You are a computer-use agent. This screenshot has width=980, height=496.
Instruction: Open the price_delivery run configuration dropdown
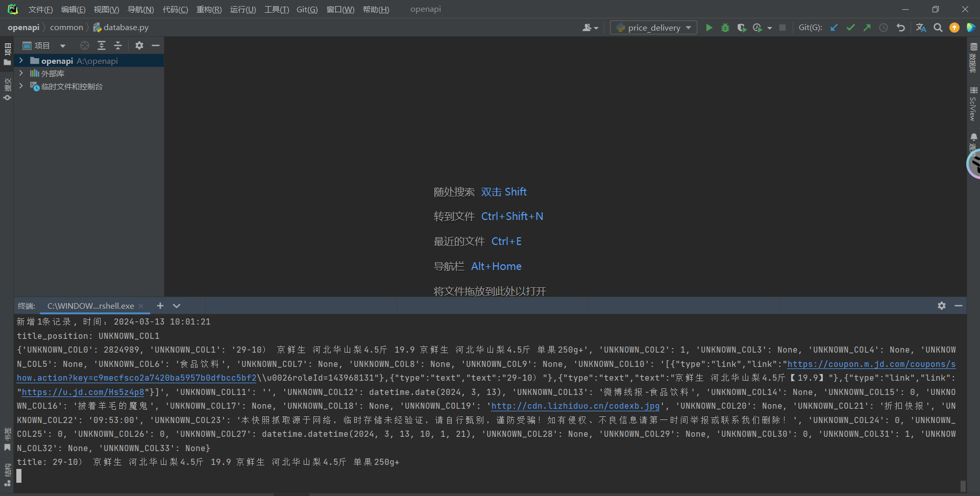tap(653, 28)
